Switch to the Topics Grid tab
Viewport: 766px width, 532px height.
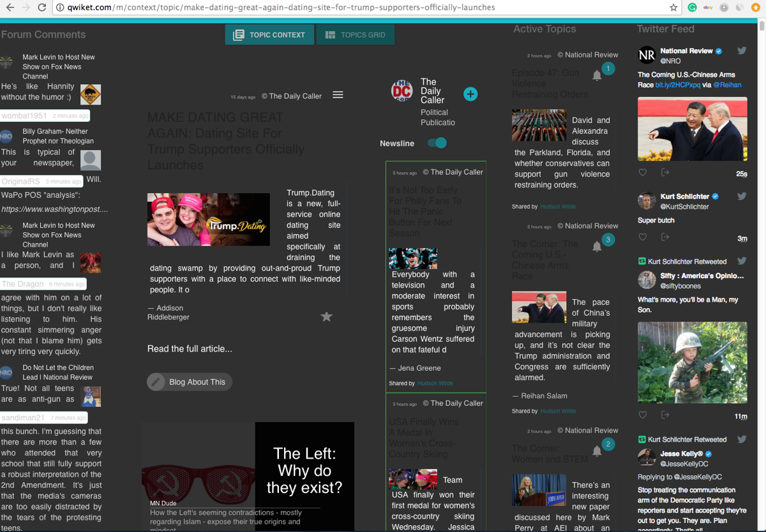(x=356, y=35)
